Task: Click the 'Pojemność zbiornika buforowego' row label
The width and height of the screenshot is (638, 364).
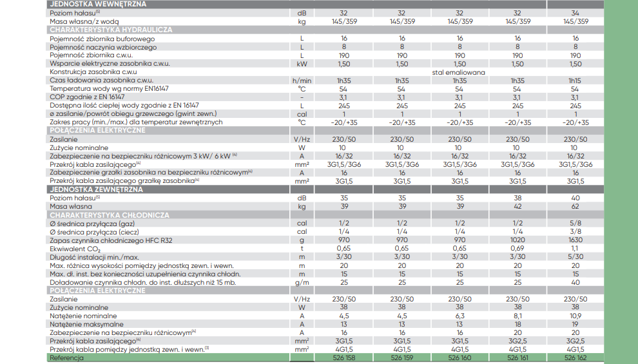Action: tap(102, 39)
